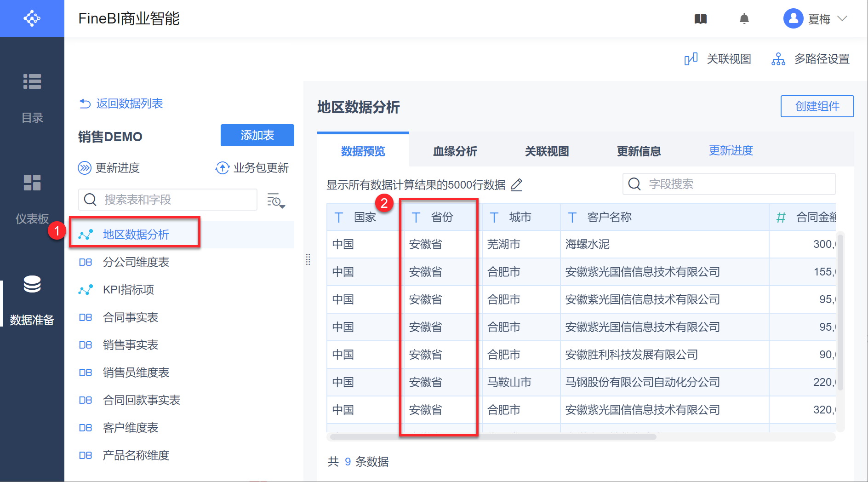The image size is (868, 482).
Task: Click the 芜湖市 cell
Action: point(521,244)
